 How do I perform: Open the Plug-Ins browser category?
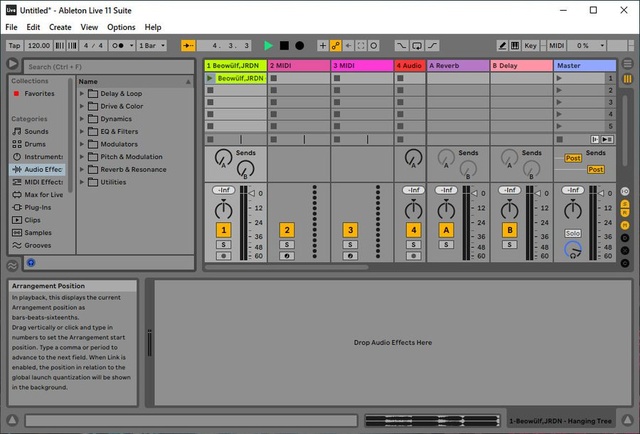[38, 208]
